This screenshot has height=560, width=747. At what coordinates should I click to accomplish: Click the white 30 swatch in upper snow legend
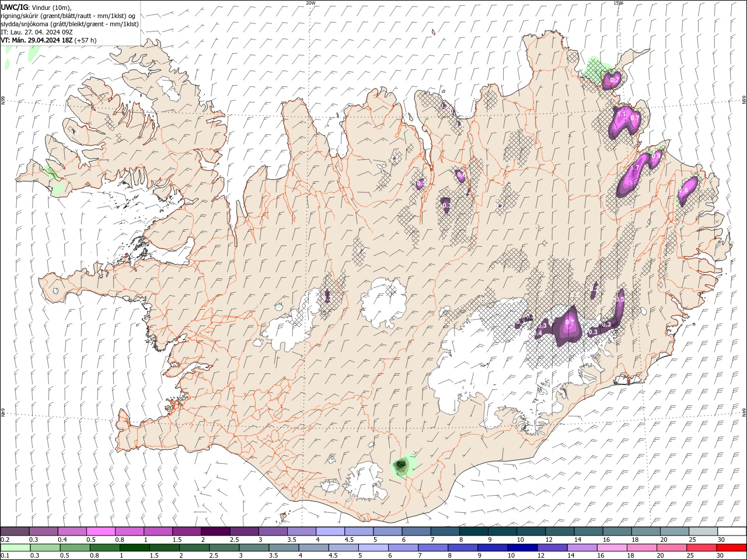(732, 531)
